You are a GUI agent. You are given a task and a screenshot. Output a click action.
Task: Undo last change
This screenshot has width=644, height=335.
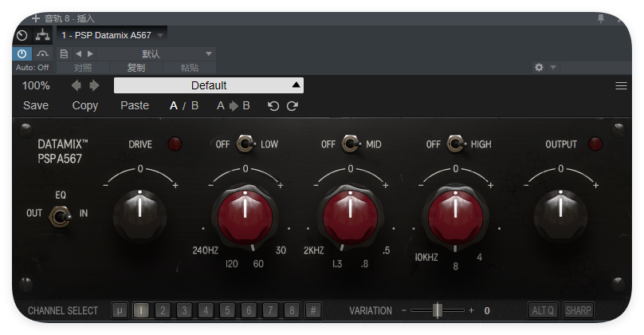click(x=273, y=106)
